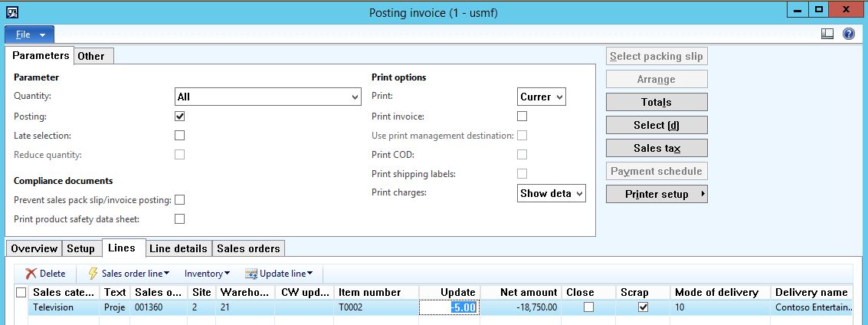Click the application icon in title bar
868x325 pixels.
(x=11, y=11)
